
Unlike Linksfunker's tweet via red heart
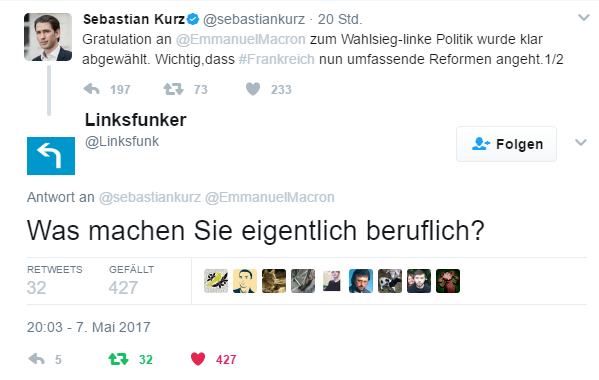198,359
